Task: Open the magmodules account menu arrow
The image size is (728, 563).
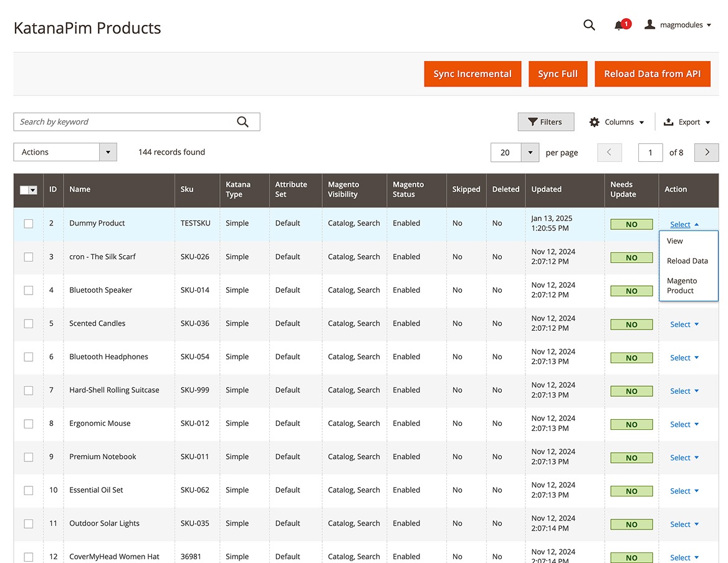Action: coord(709,25)
